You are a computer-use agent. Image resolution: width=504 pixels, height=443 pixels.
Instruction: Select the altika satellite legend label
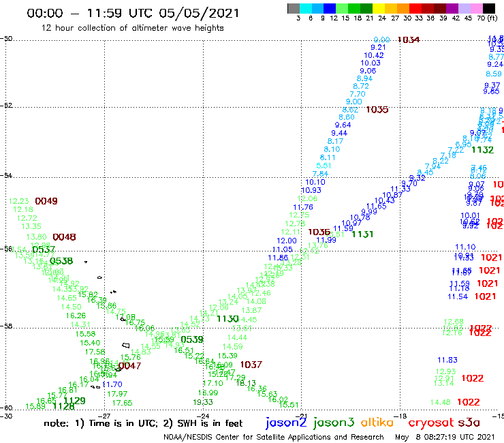point(377,422)
